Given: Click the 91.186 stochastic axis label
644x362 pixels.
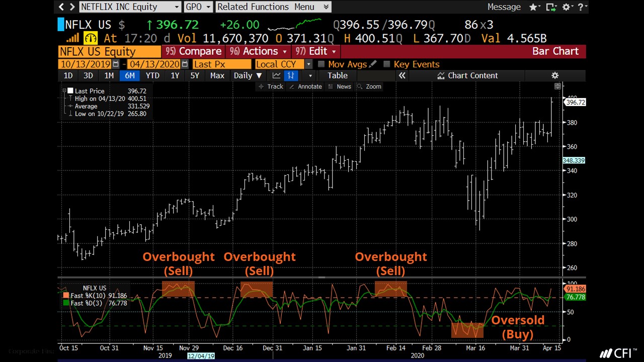Looking at the screenshot, I should 575,289.
